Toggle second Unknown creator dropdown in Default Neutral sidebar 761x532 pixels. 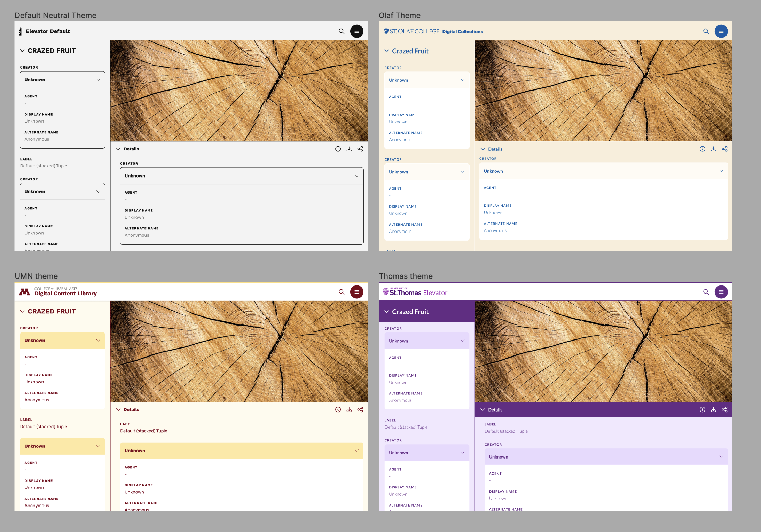[63, 191]
